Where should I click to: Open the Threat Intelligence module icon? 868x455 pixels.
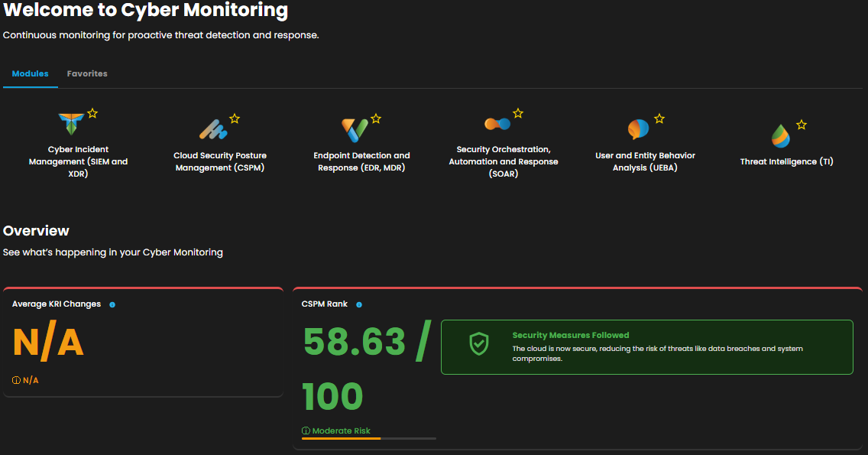point(780,135)
